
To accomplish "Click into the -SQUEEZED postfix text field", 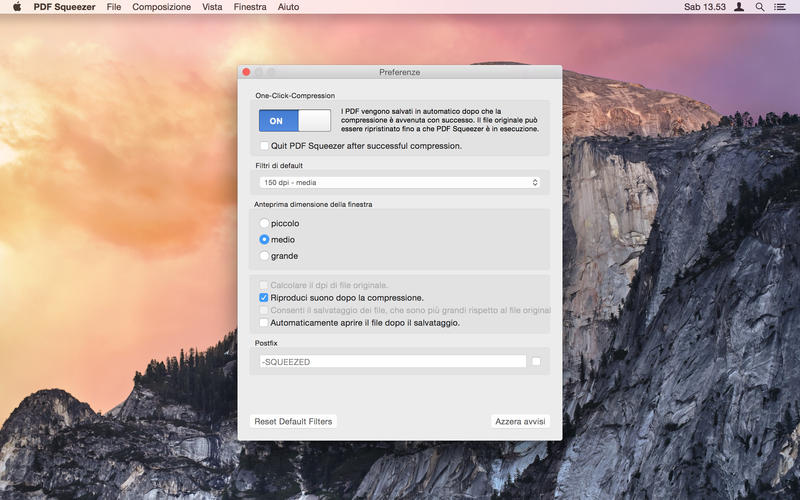I will (x=392, y=362).
